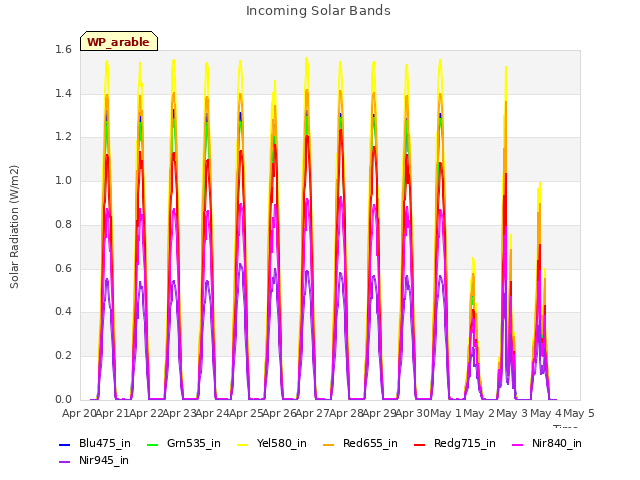
Task: Click the May 3 x-axis date label
Action: click(x=513, y=414)
